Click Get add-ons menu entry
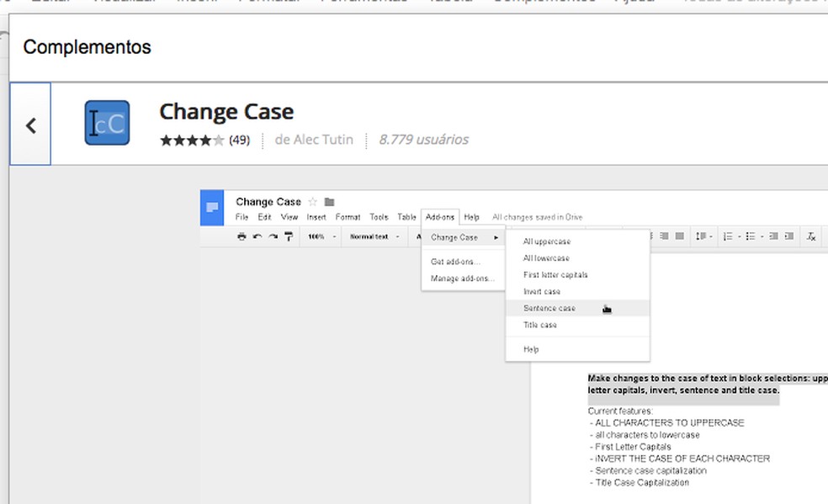The height and width of the screenshot is (504, 828). coord(455,262)
